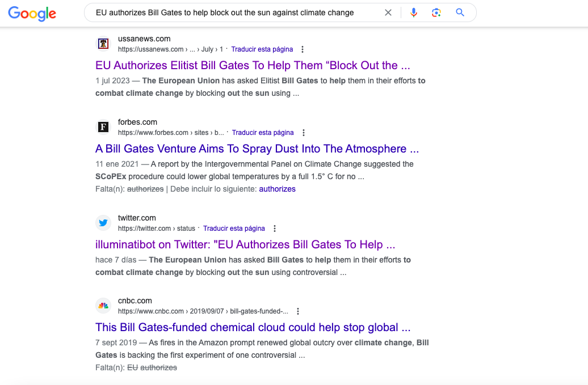Open CNBC 'Bill Gates-funded chemical cloud' article
This screenshot has width=588, height=385.
pyautogui.click(x=253, y=327)
